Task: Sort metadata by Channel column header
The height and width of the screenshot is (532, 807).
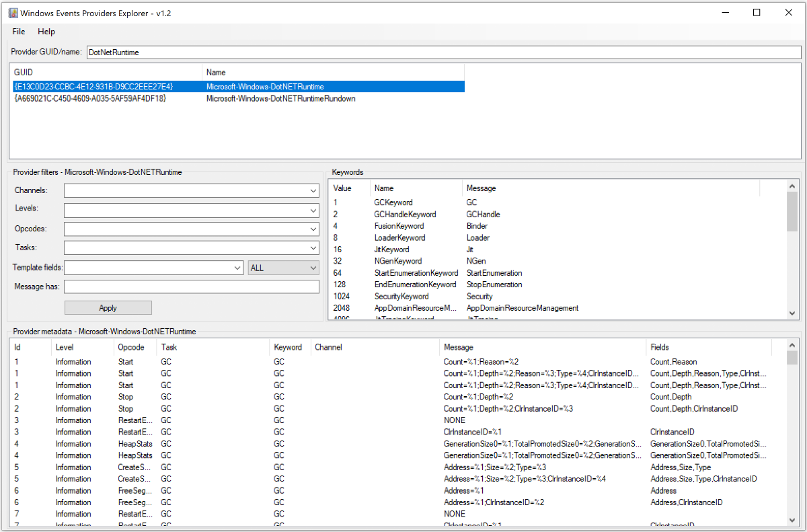Action: 375,347
